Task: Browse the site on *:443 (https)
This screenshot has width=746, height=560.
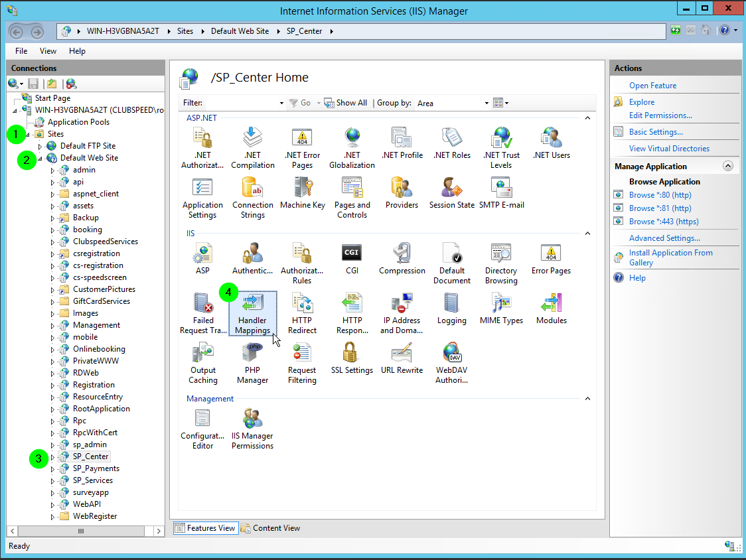Action: [664, 222]
